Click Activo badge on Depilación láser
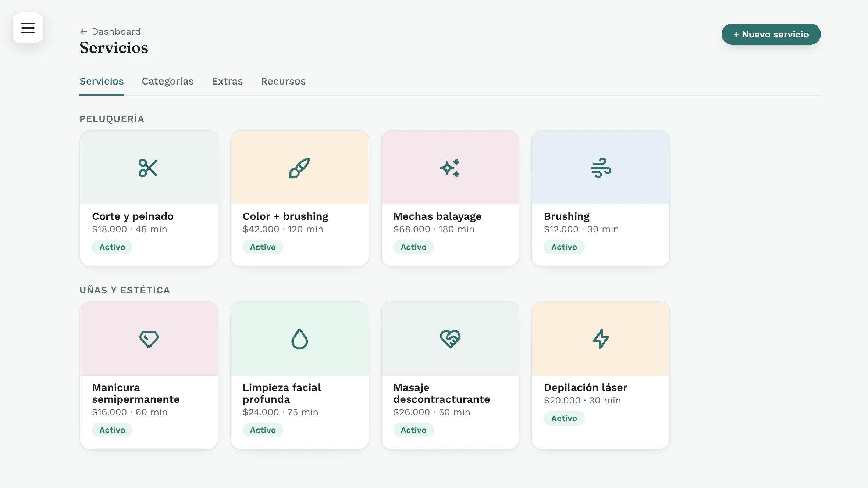Screen dimensions: 868x488 click(564, 418)
